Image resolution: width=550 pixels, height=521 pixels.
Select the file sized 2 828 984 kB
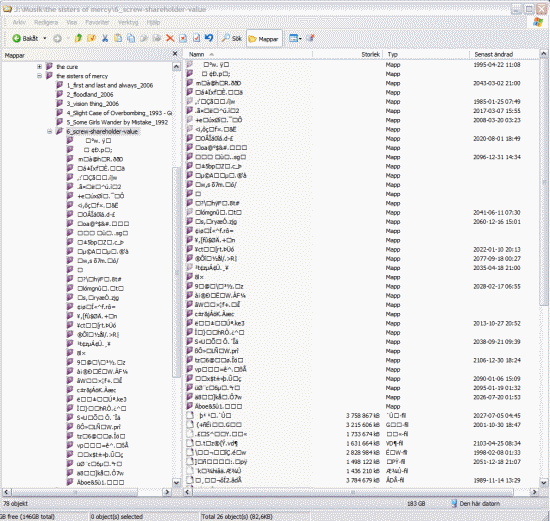click(x=221, y=453)
